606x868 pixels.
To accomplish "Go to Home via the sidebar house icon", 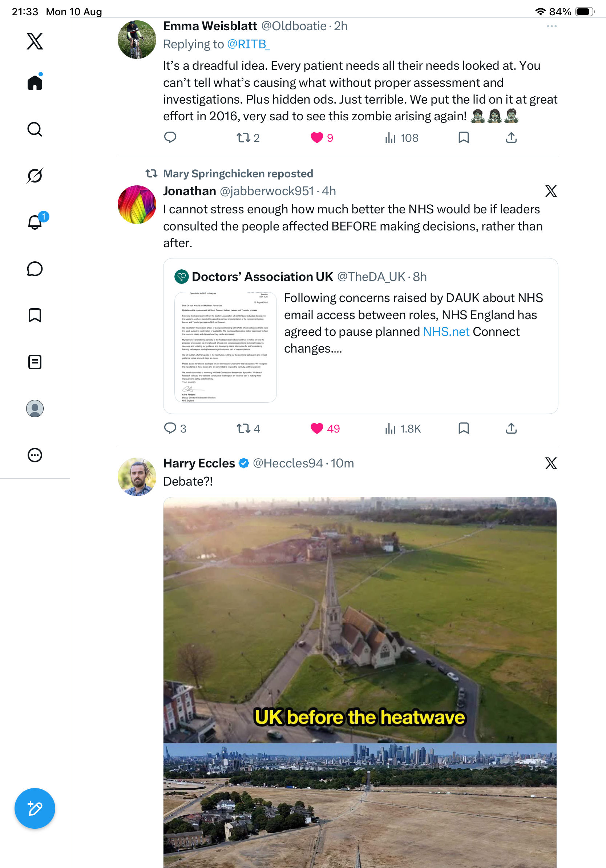I will tap(35, 82).
